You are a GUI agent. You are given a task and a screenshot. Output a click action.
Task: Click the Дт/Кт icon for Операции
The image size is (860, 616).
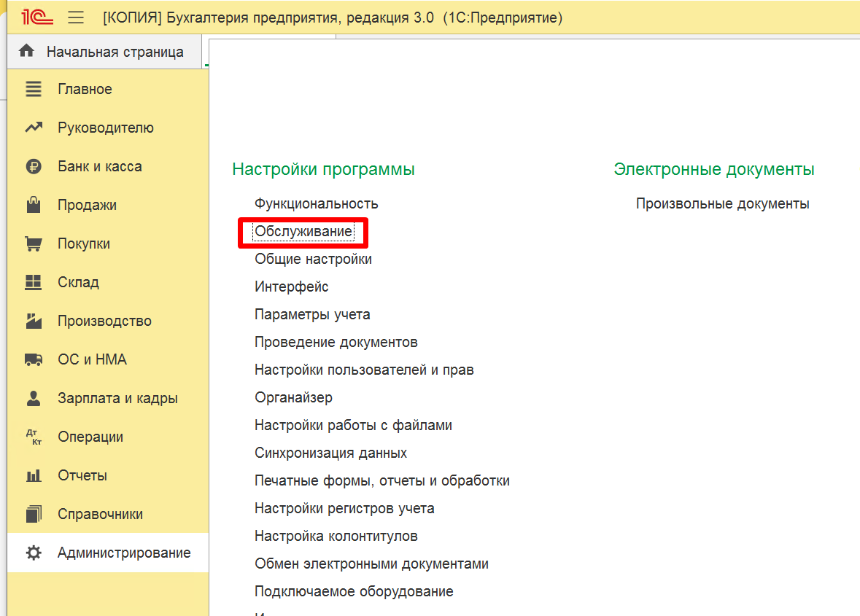34,437
